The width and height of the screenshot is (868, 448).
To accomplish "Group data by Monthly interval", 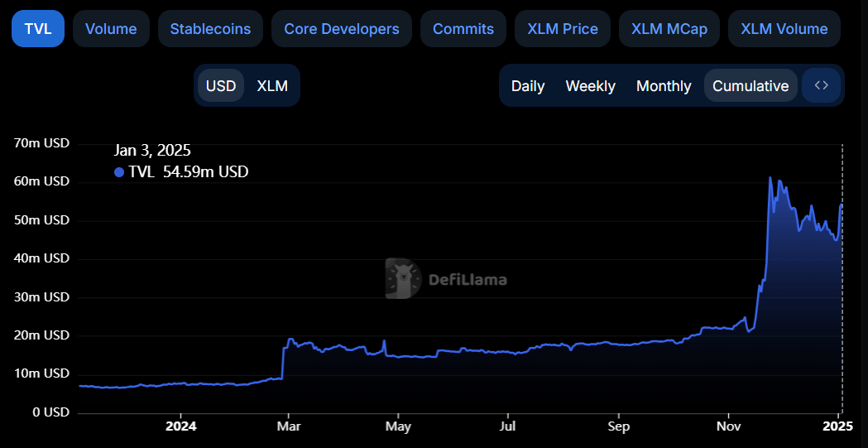I will click(664, 86).
